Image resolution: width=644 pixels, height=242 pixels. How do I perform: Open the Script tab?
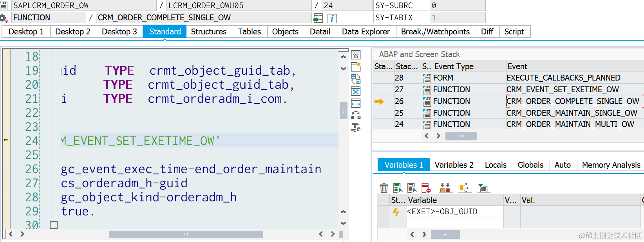[514, 32]
